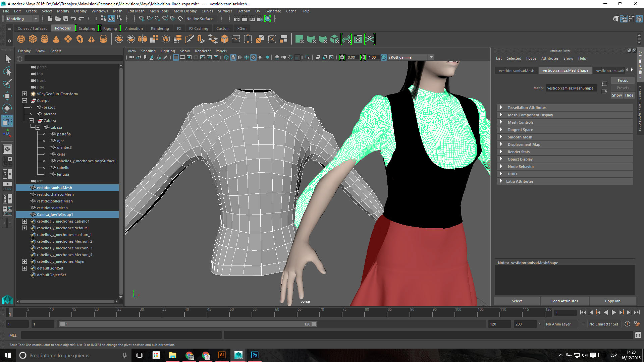Toggle viewport grid display icon
644x362 pixels.
(176, 57)
